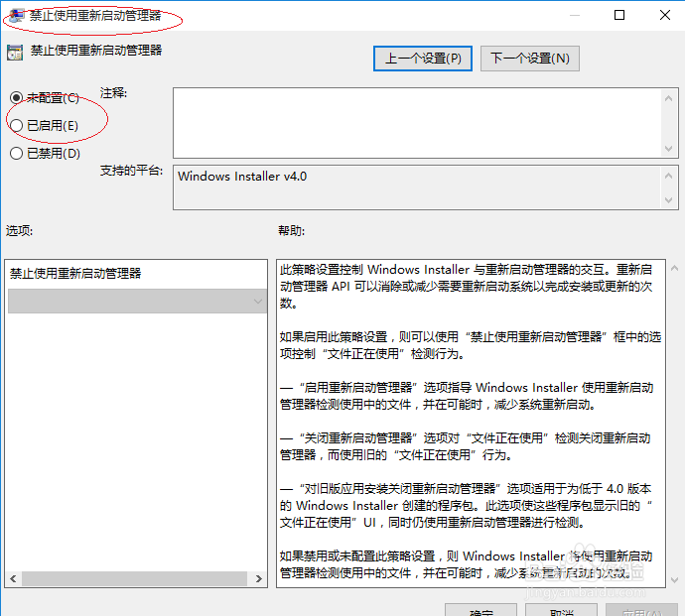Click the help pane scroll-up arrow
This screenshot has height=616, width=685.
[674, 269]
